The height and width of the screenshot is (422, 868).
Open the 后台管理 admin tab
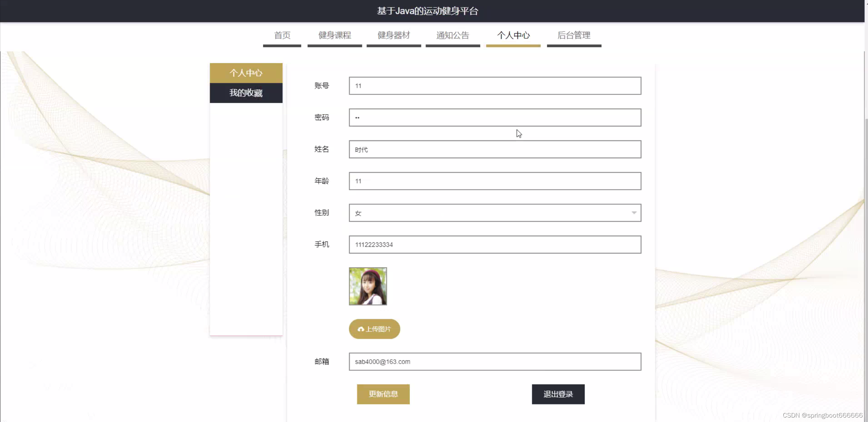click(x=574, y=35)
